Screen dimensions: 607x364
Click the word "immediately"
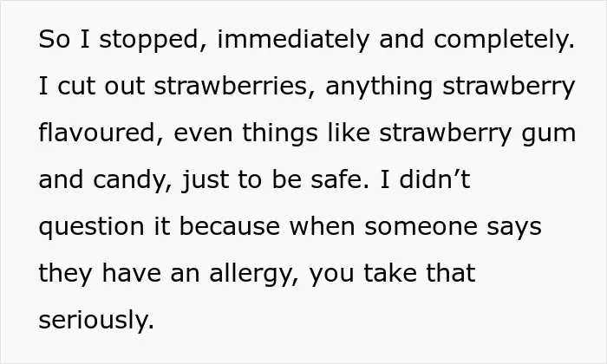(293, 40)
